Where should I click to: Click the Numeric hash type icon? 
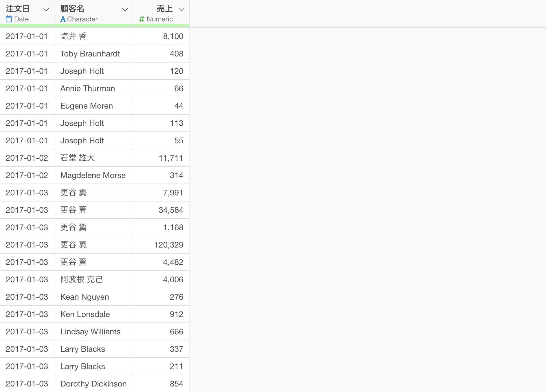pos(142,19)
